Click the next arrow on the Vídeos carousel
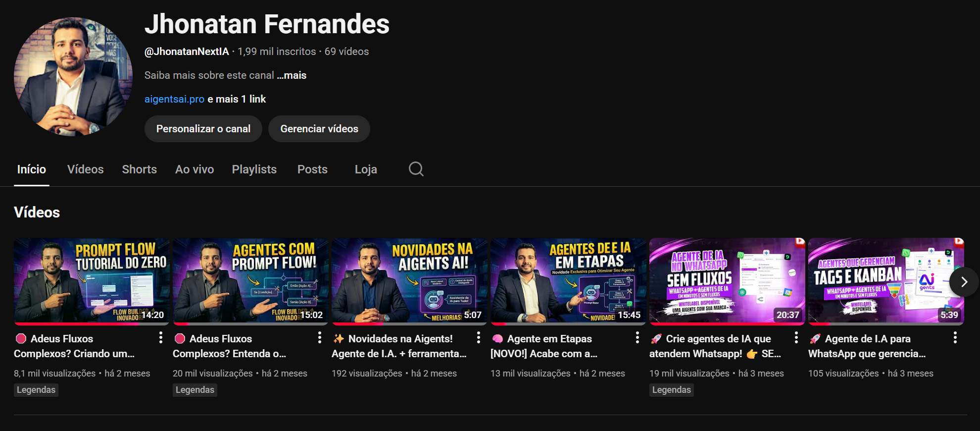The width and height of the screenshot is (980, 431). pos(964,282)
